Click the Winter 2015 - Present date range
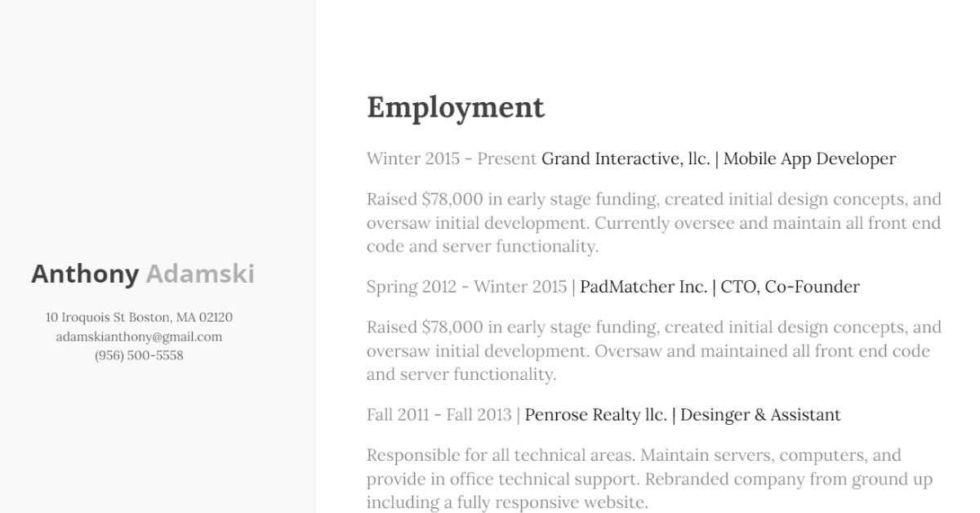This screenshot has height=513, width=980. (x=452, y=158)
